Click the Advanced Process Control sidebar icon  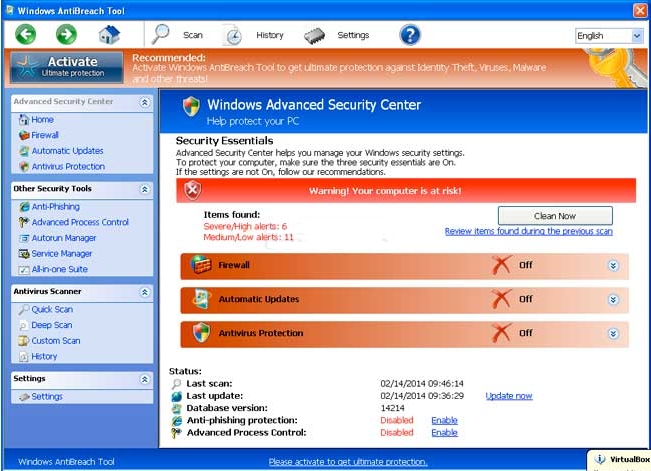[24, 222]
